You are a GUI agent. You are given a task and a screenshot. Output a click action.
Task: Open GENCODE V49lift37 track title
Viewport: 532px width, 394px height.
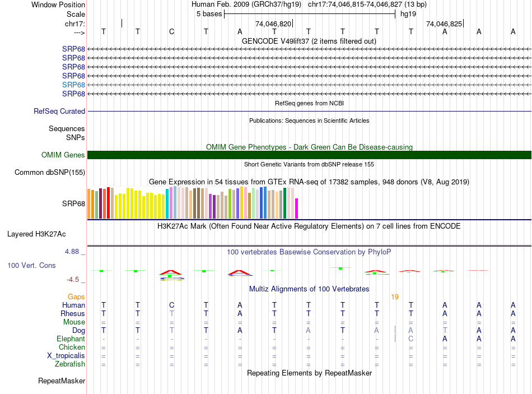[x=309, y=41]
